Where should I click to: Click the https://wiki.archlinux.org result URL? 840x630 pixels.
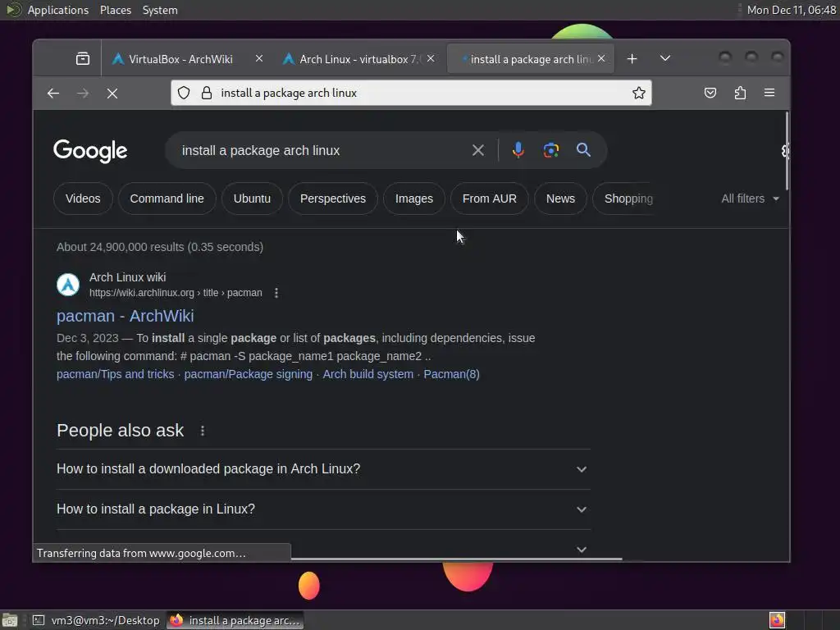coord(176,293)
